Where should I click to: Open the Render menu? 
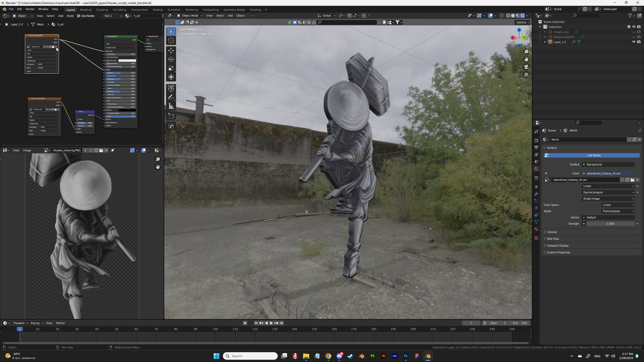30,9
